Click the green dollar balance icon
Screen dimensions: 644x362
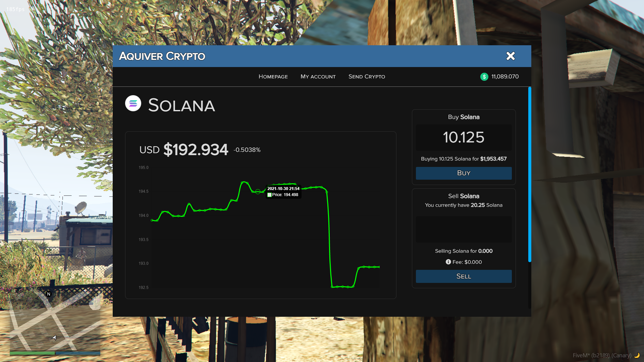tap(484, 77)
